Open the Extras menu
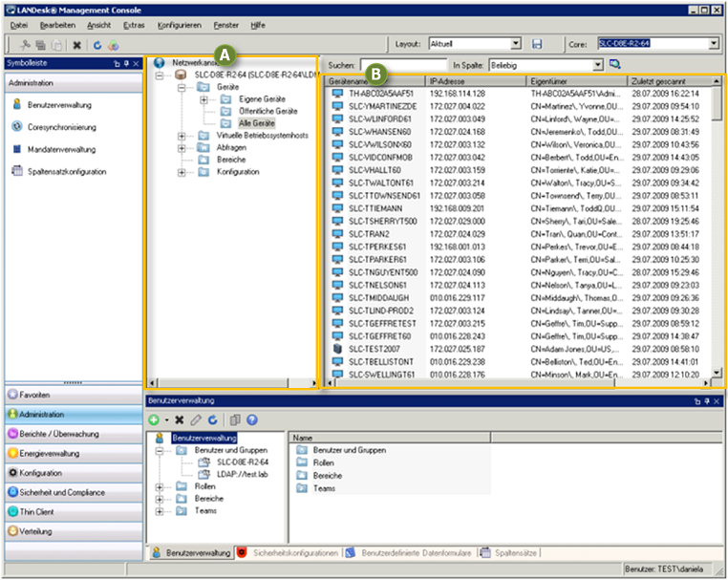This screenshot has width=728, height=580. point(134,25)
